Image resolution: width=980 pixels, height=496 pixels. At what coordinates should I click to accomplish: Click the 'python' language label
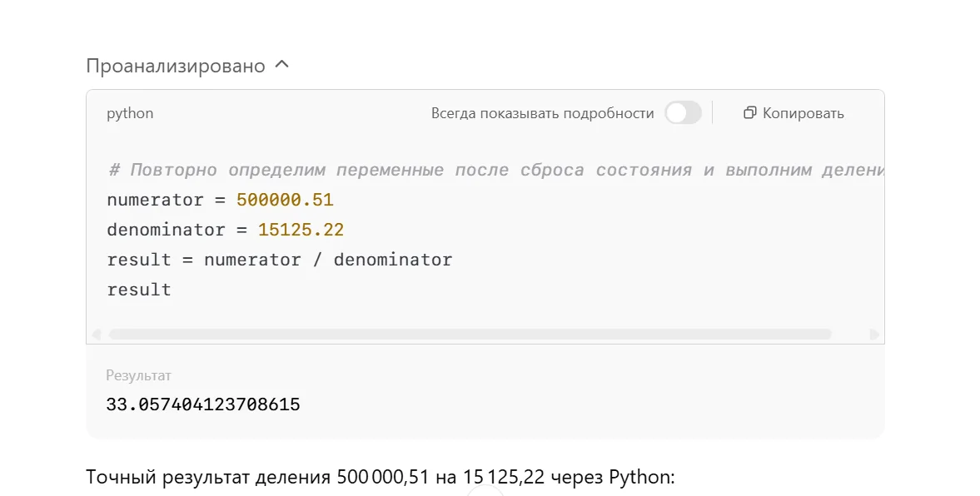pyautogui.click(x=130, y=114)
